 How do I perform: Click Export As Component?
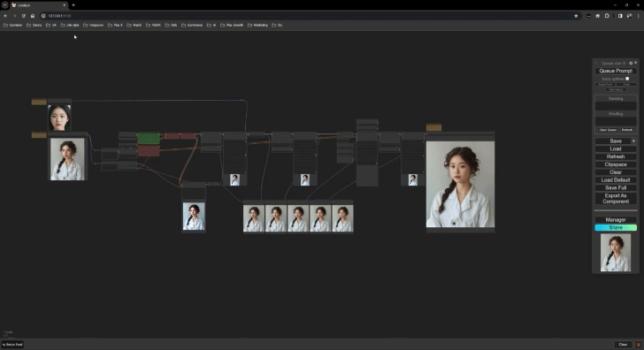(x=616, y=198)
